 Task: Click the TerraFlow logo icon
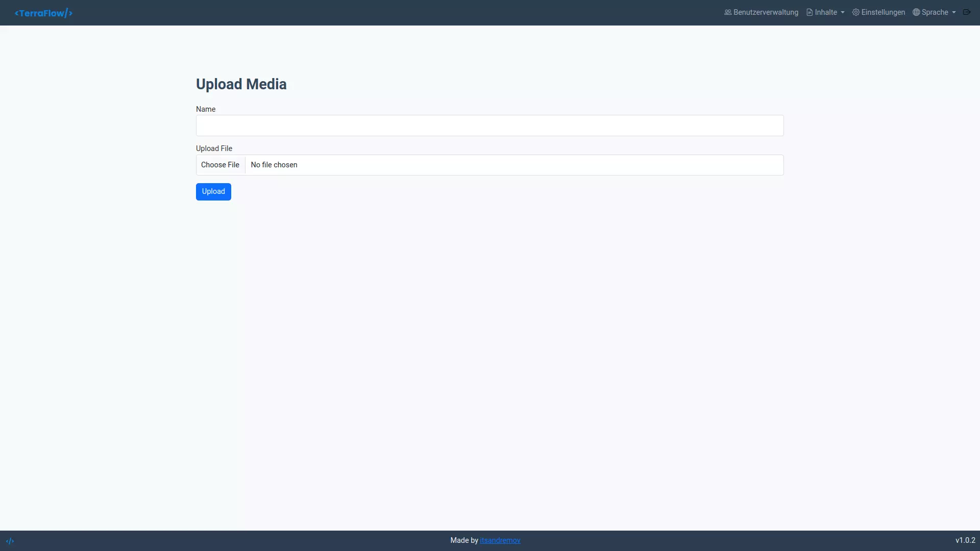pos(43,12)
